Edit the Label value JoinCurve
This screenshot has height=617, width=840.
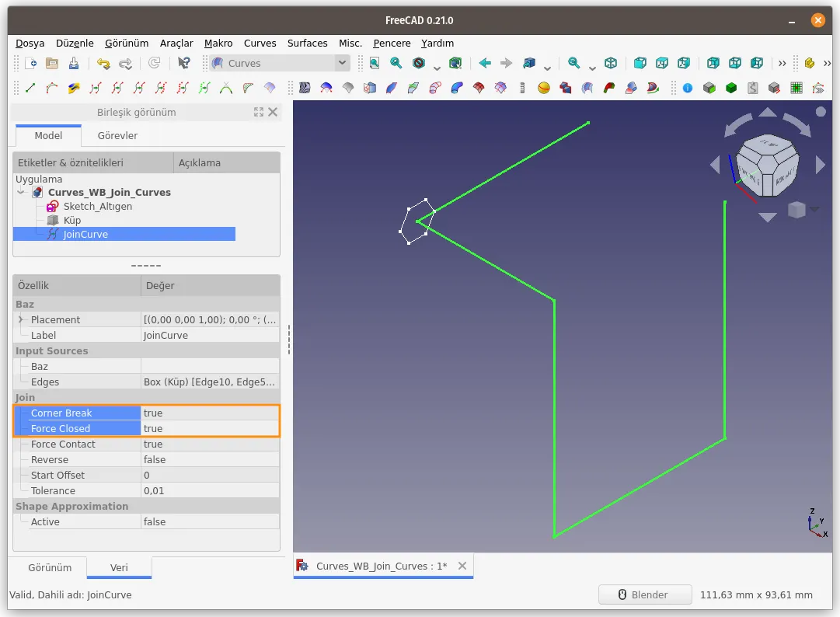(x=210, y=335)
